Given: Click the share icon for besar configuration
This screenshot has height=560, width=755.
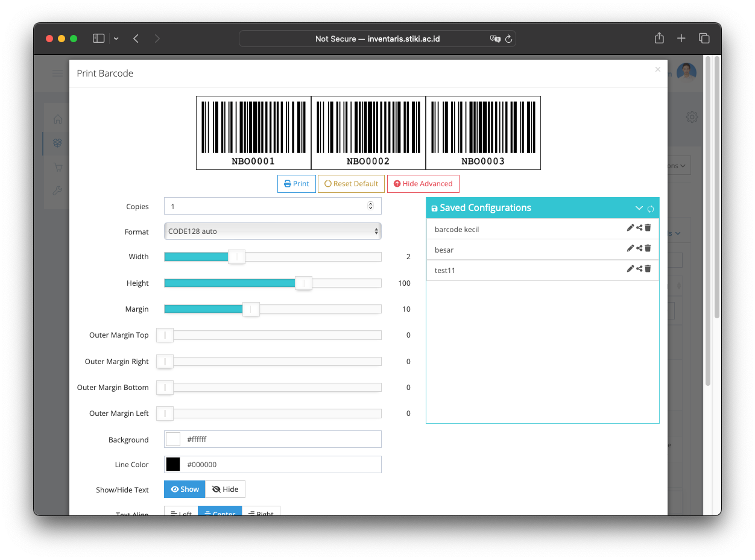Looking at the screenshot, I should pyautogui.click(x=639, y=248).
